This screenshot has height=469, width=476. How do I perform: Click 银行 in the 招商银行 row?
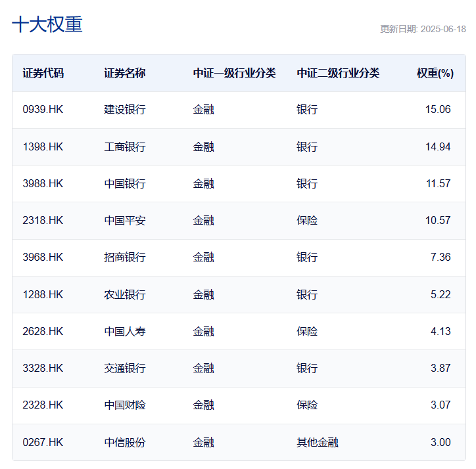[307, 257]
